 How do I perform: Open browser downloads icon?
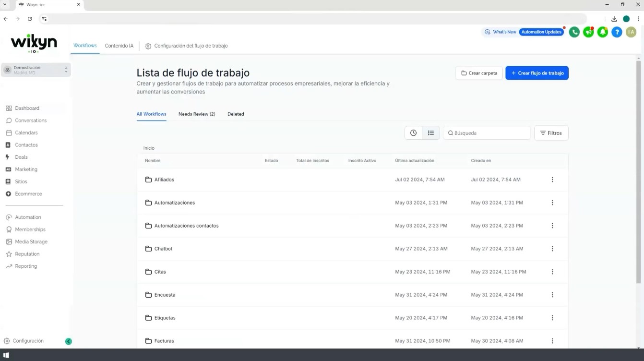tap(614, 19)
